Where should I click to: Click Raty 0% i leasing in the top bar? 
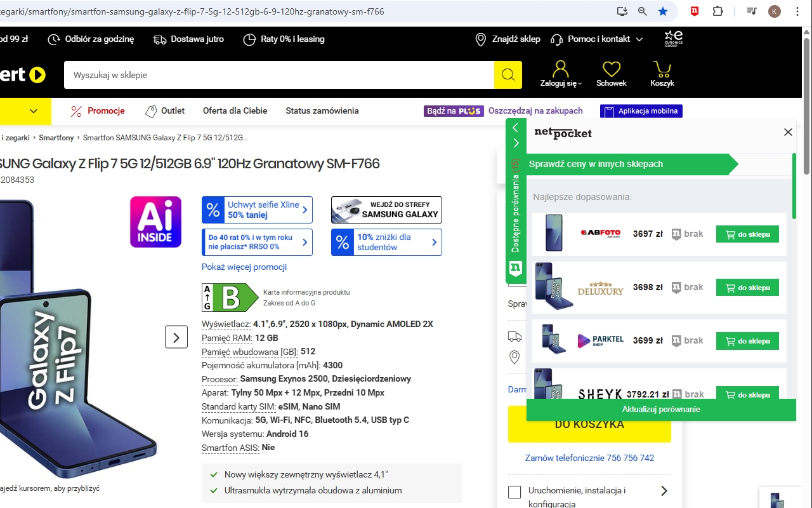tap(284, 39)
